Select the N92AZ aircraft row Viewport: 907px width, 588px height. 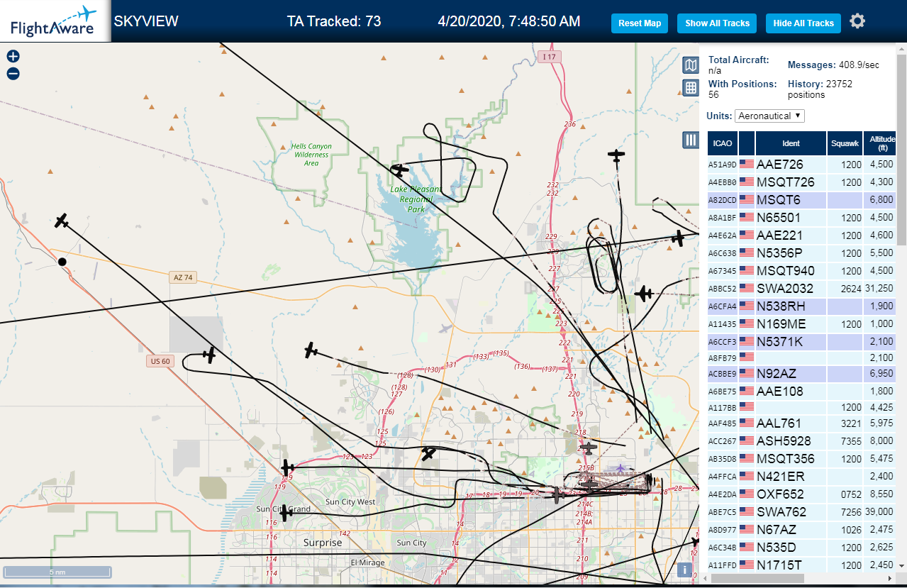coord(802,373)
